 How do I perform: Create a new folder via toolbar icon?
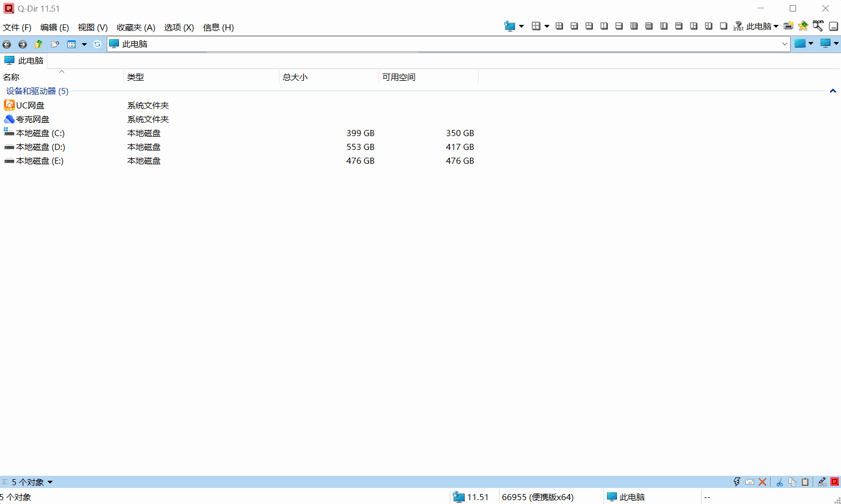55,44
